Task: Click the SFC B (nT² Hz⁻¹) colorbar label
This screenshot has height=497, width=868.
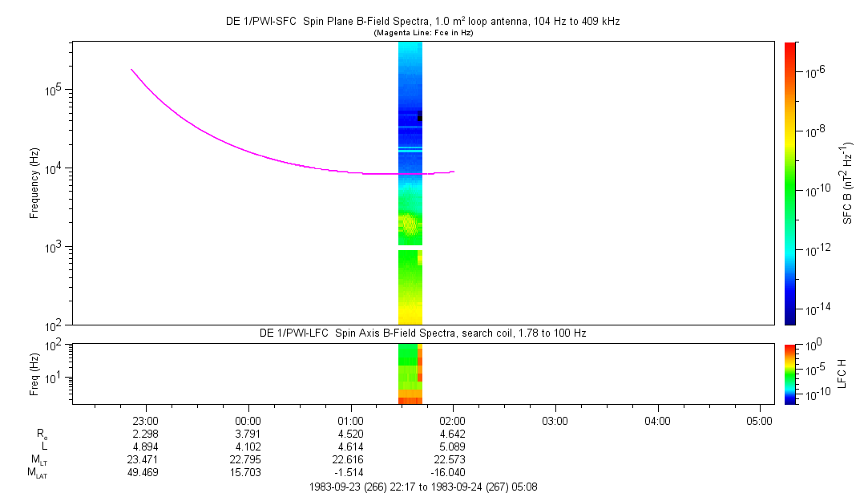Action: point(846,183)
